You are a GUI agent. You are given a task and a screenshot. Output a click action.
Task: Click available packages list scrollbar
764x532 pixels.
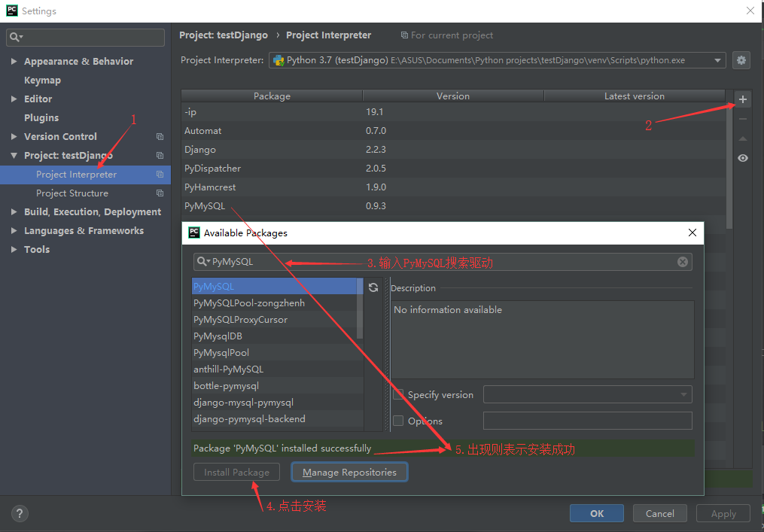360,309
